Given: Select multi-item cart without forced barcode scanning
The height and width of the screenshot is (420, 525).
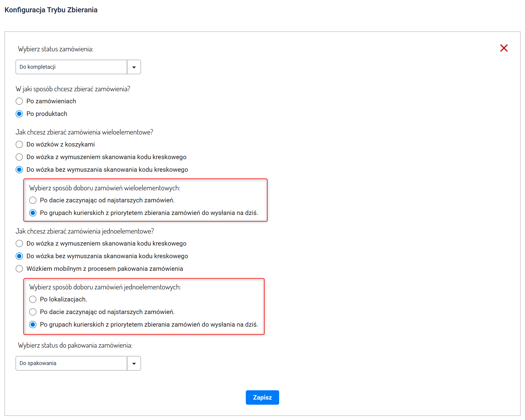Looking at the screenshot, I should coord(19,170).
